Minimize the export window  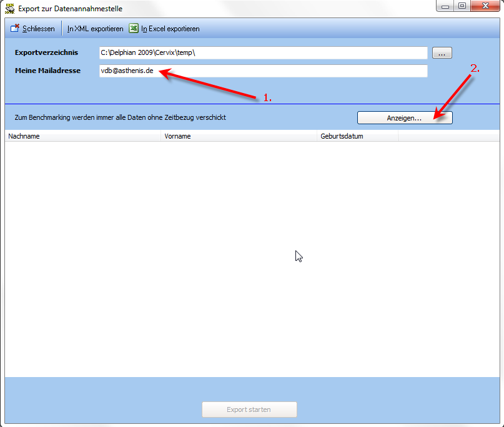click(446, 6)
